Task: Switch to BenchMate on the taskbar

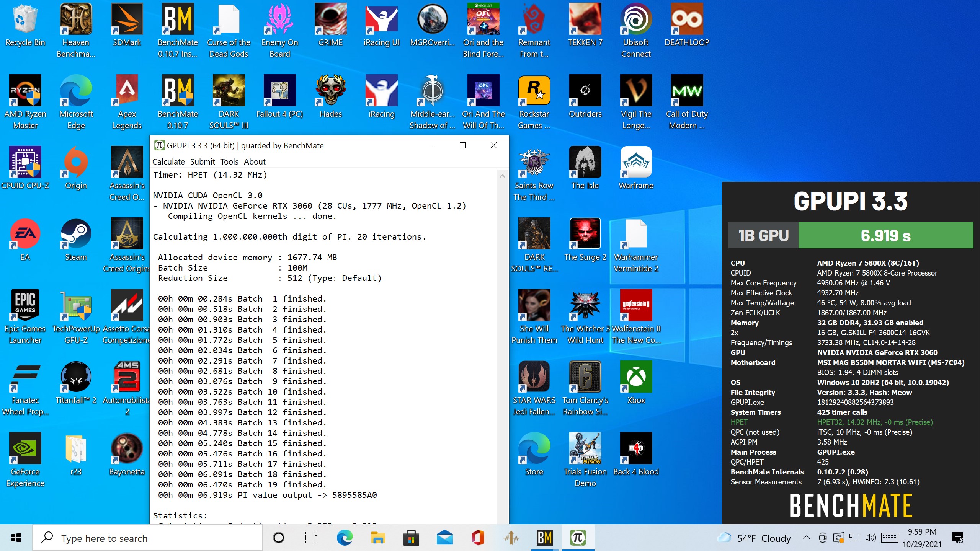Action: [x=544, y=538]
